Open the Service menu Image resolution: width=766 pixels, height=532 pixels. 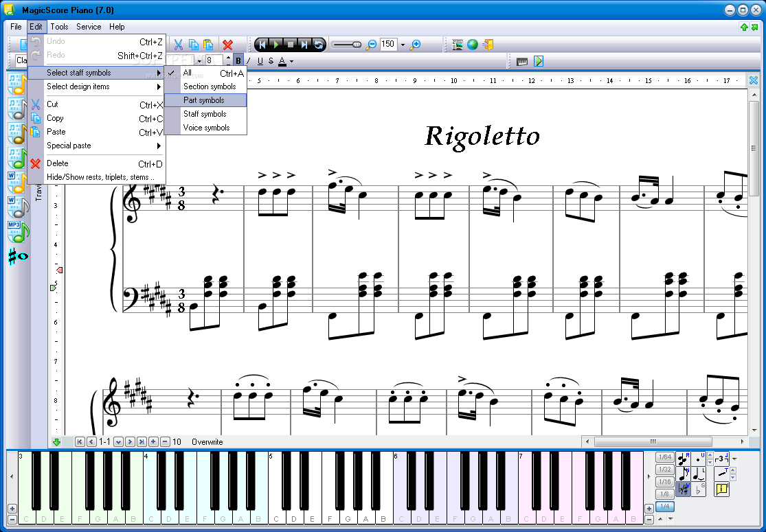pyautogui.click(x=89, y=27)
